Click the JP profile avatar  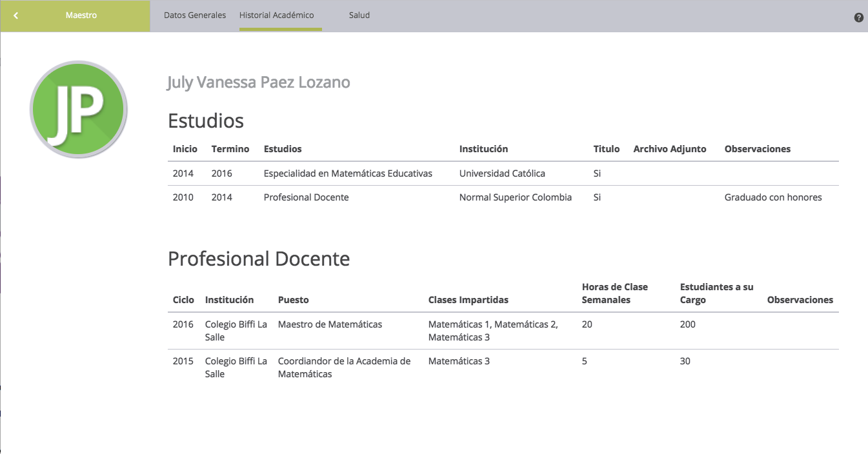click(79, 110)
